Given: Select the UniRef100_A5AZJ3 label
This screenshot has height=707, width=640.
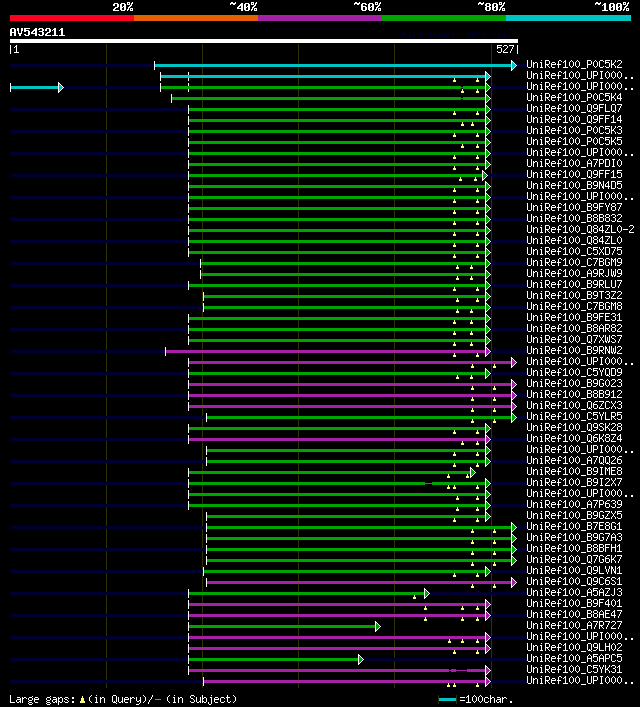Looking at the screenshot, I should 574,592.
